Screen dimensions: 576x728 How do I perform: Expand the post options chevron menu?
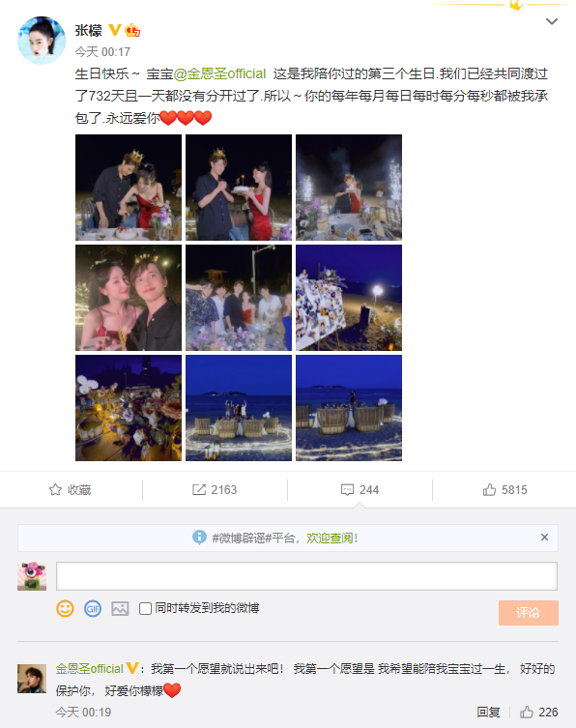coord(552,21)
